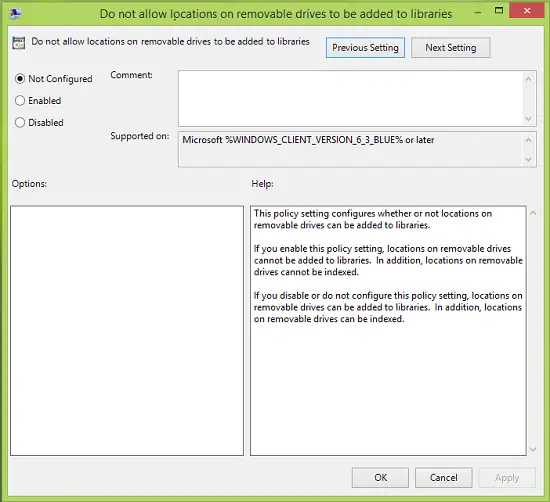The width and height of the screenshot is (550, 502).
Task: Select the Disabled radio button
Action: pyautogui.click(x=20, y=122)
